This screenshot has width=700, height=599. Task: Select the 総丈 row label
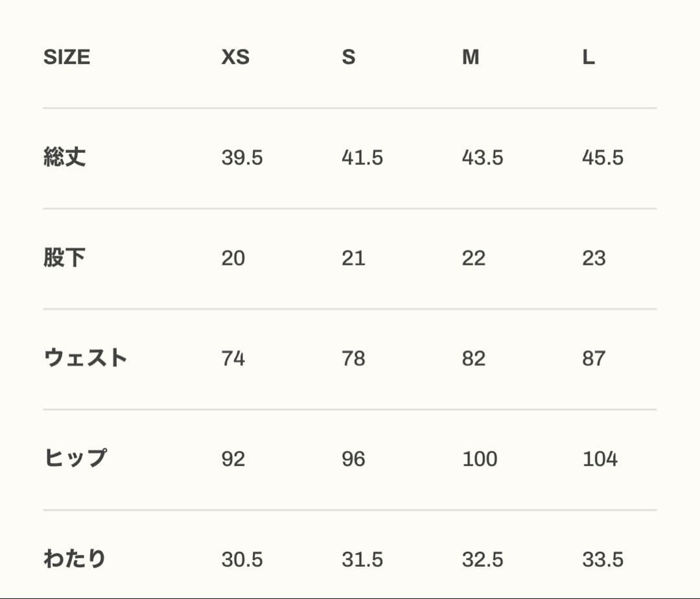[x=65, y=158]
